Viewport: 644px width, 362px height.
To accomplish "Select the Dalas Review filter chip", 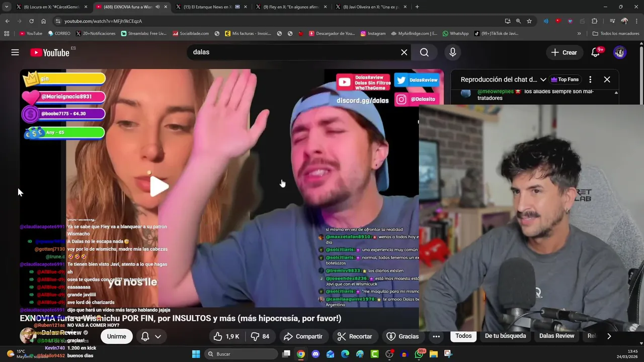I will click(556, 336).
